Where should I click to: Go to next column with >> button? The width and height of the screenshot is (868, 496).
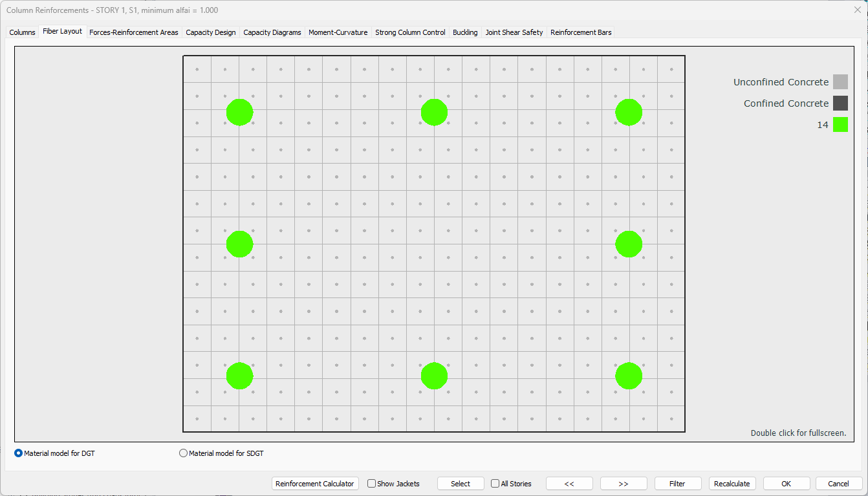(x=623, y=483)
